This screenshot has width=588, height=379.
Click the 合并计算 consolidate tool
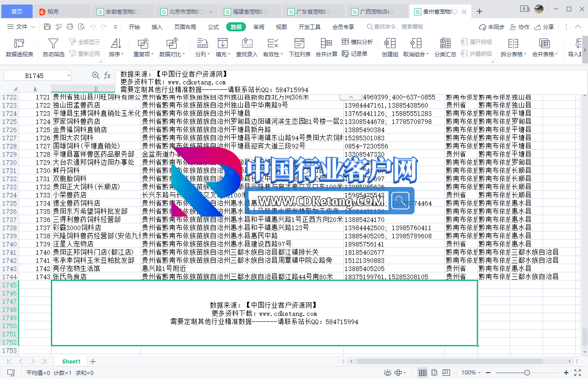(x=326, y=48)
